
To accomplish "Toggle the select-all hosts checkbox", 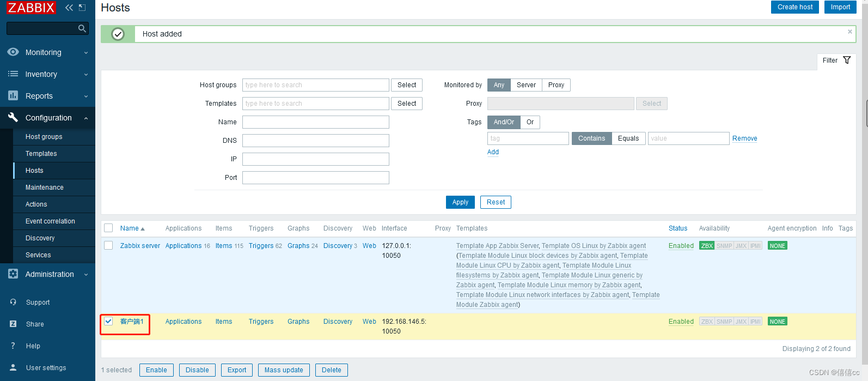I will 108,228.
